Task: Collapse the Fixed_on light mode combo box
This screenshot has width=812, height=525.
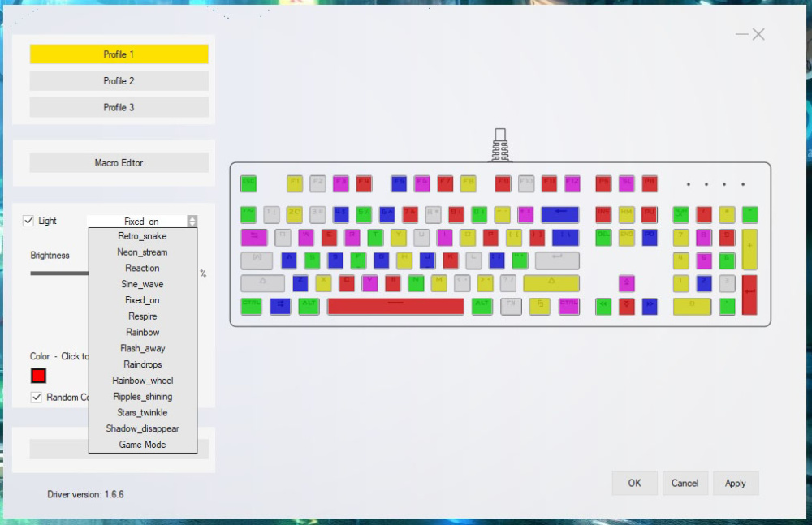Action: coord(192,221)
